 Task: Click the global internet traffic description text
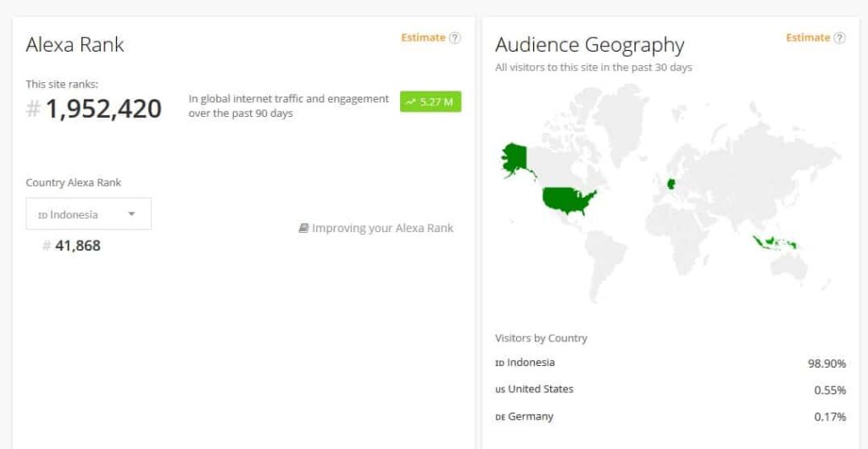(x=288, y=106)
